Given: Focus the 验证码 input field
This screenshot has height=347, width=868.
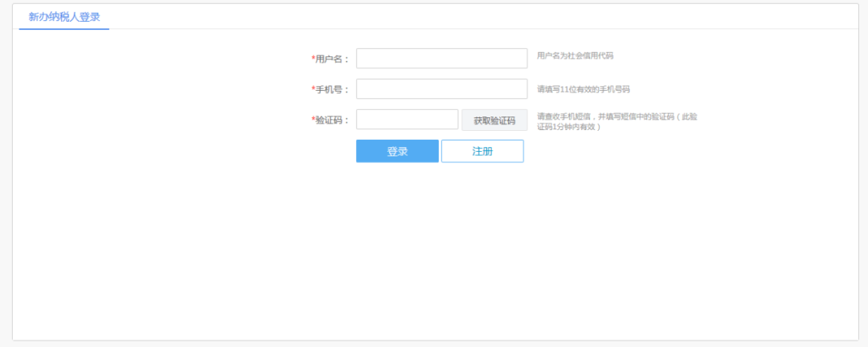Looking at the screenshot, I should pyautogui.click(x=407, y=120).
